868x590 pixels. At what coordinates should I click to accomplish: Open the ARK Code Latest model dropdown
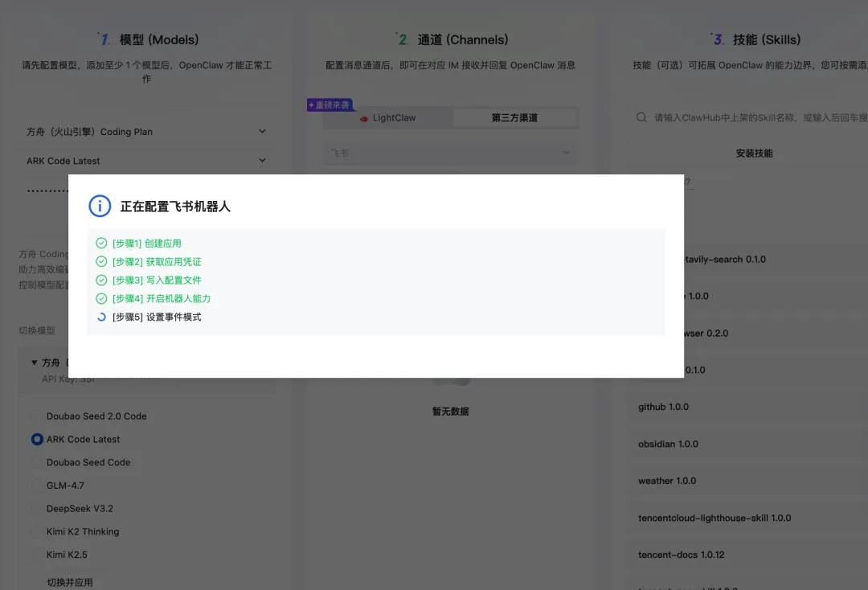146,161
